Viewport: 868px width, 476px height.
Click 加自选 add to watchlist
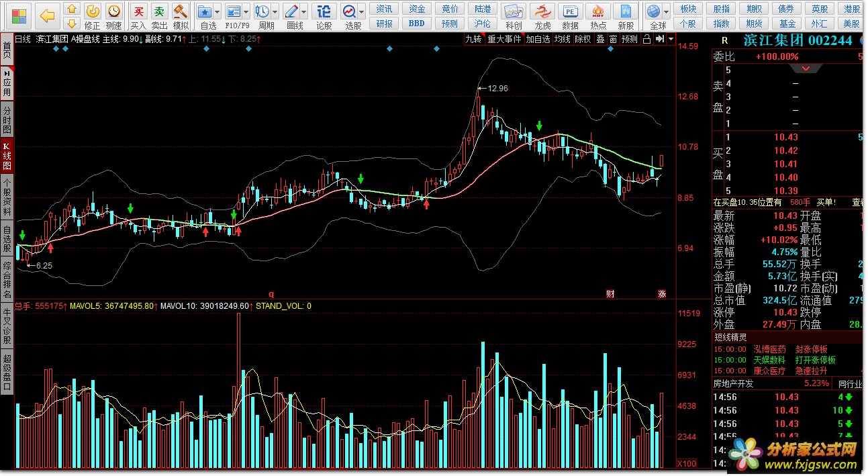538,39
